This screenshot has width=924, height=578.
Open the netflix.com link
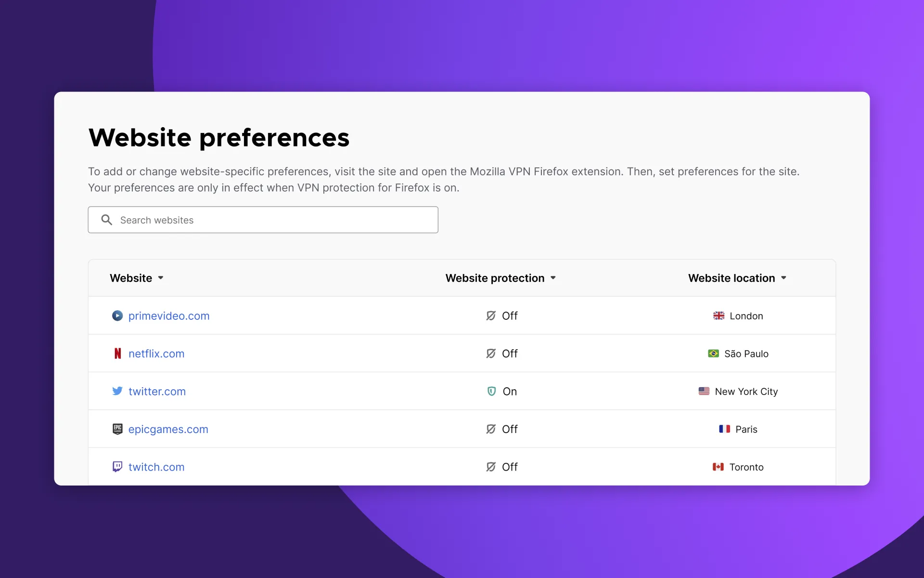pyautogui.click(x=156, y=354)
